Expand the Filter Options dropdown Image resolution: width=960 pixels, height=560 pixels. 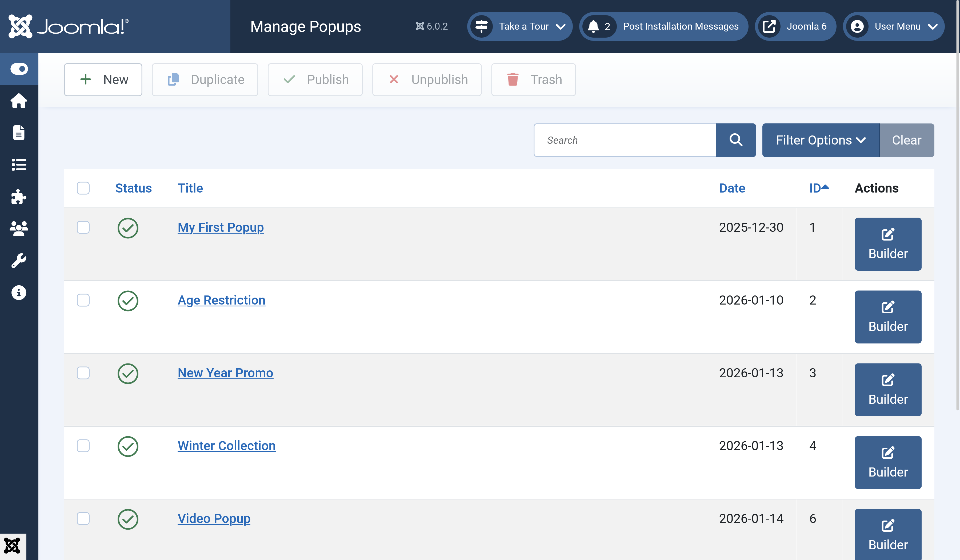pos(821,140)
